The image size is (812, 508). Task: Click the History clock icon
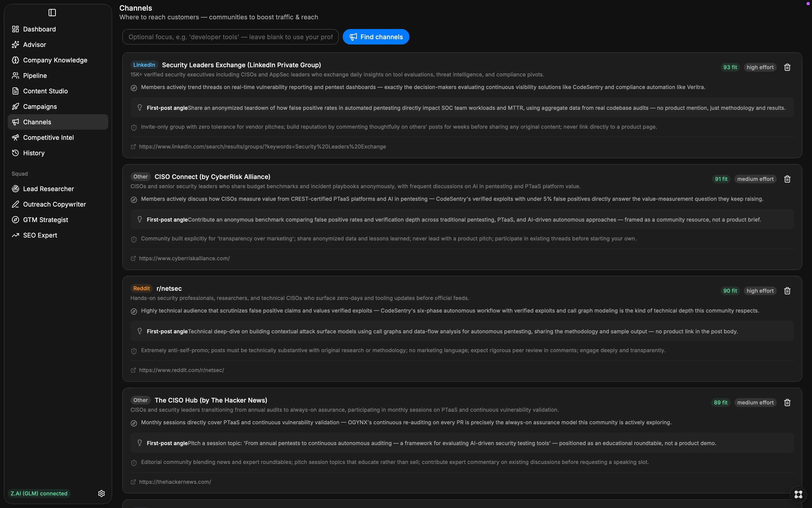[x=15, y=153]
